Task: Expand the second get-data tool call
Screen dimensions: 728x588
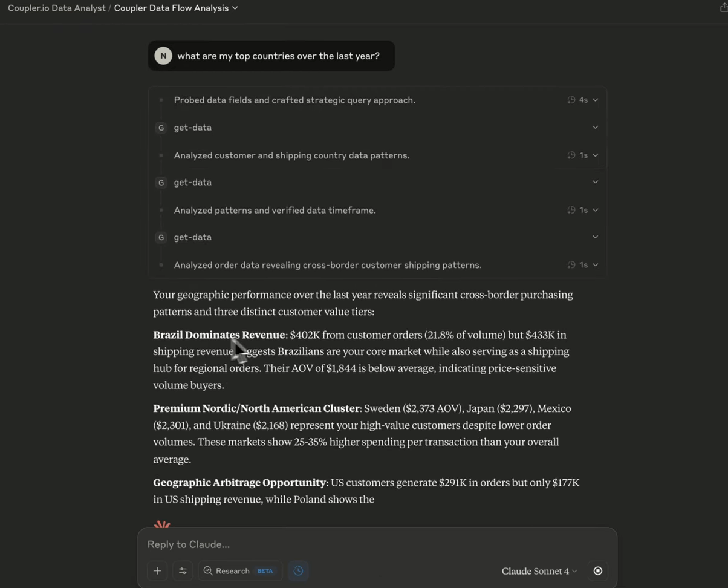Action: coord(596,182)
